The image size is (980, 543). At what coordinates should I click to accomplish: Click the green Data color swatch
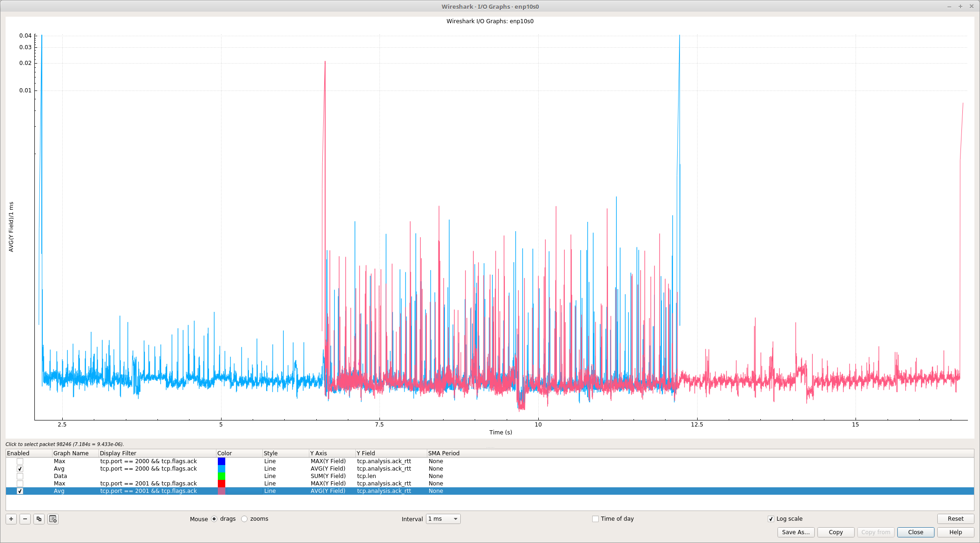click(x=222, y=476)
